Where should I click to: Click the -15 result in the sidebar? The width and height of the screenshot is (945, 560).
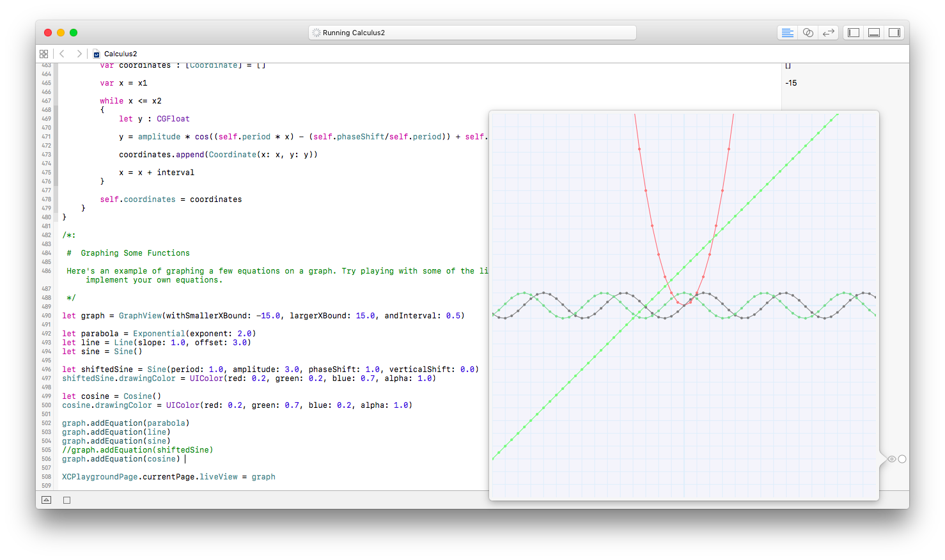coord(791,83)
